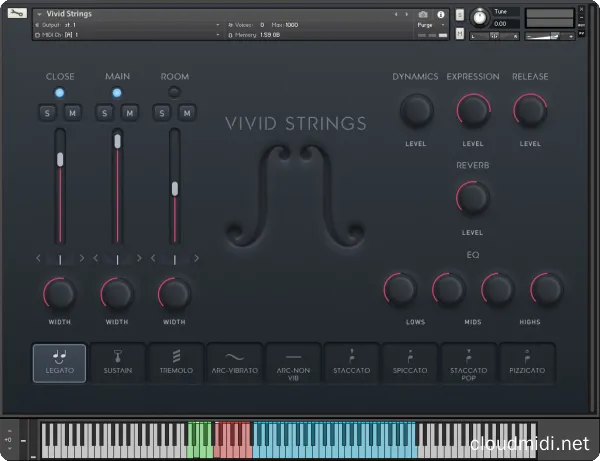Screen dimensions: 600x461
Task: Select the Legato articulation
Action: click(59, 363)
